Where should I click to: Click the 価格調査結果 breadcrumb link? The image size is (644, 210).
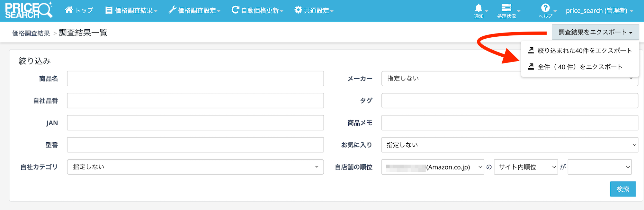pos(31,33)
